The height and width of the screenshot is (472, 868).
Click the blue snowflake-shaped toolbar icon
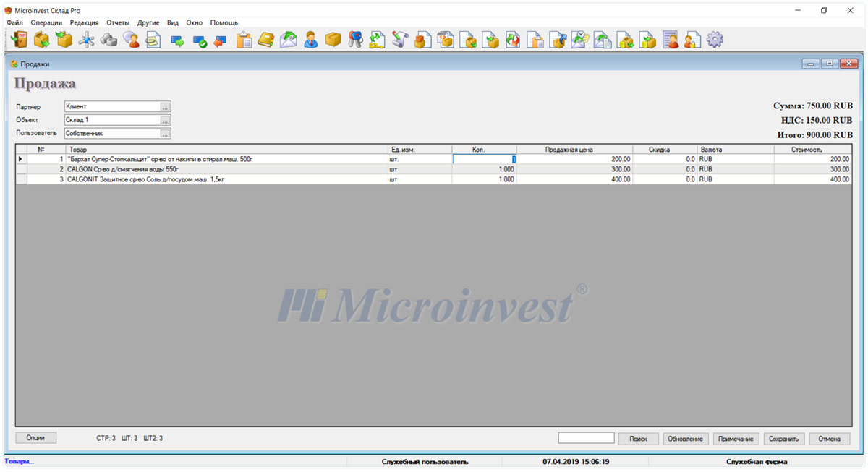tap(87, 40)
